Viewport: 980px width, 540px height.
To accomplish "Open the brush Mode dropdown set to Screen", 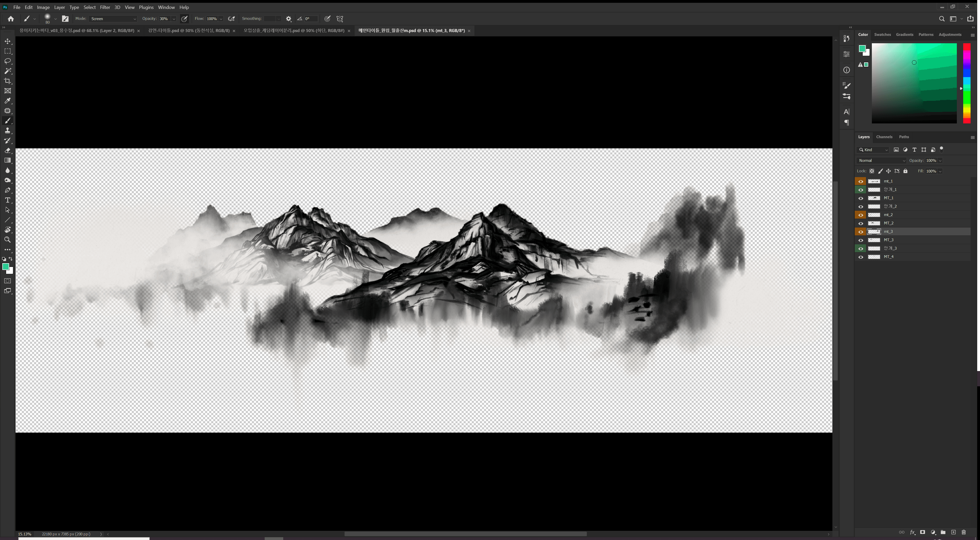I will tap(113, 19).
